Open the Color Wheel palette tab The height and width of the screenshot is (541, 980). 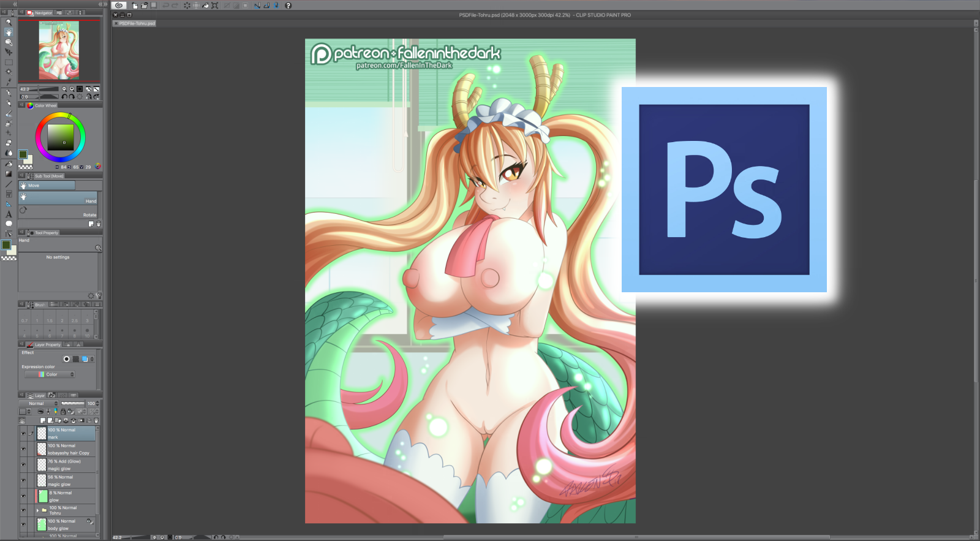tap(42, 105)
